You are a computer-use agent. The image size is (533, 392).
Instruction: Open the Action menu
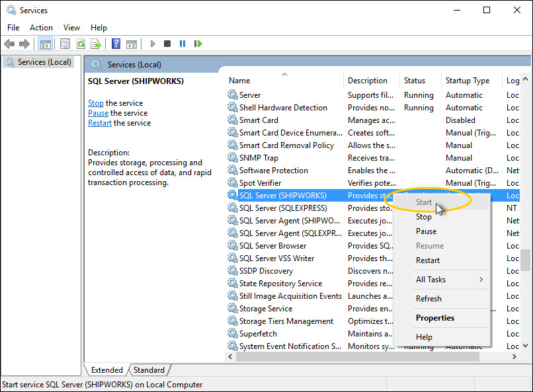[x=41, y=27]
